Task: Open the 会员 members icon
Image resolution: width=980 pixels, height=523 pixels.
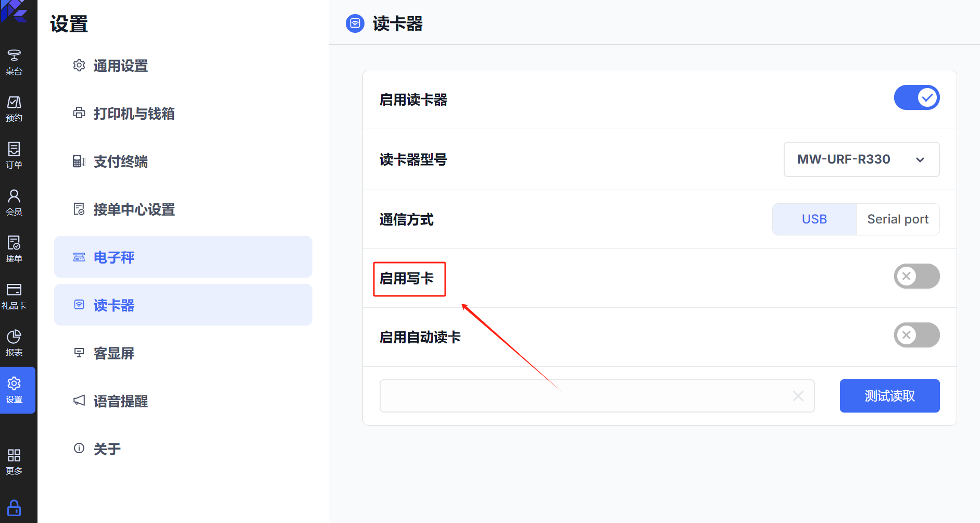Action: tap(14, 203)
